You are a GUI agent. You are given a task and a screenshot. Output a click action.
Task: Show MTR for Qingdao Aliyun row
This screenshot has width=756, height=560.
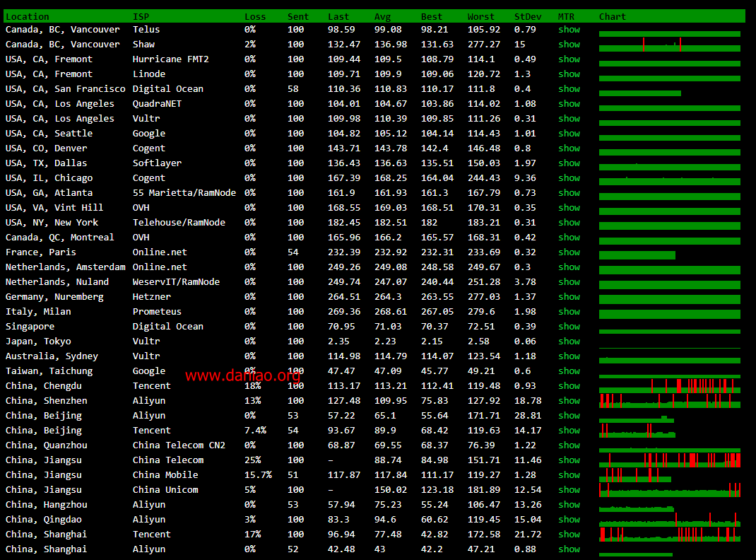(x=569, y=520)
